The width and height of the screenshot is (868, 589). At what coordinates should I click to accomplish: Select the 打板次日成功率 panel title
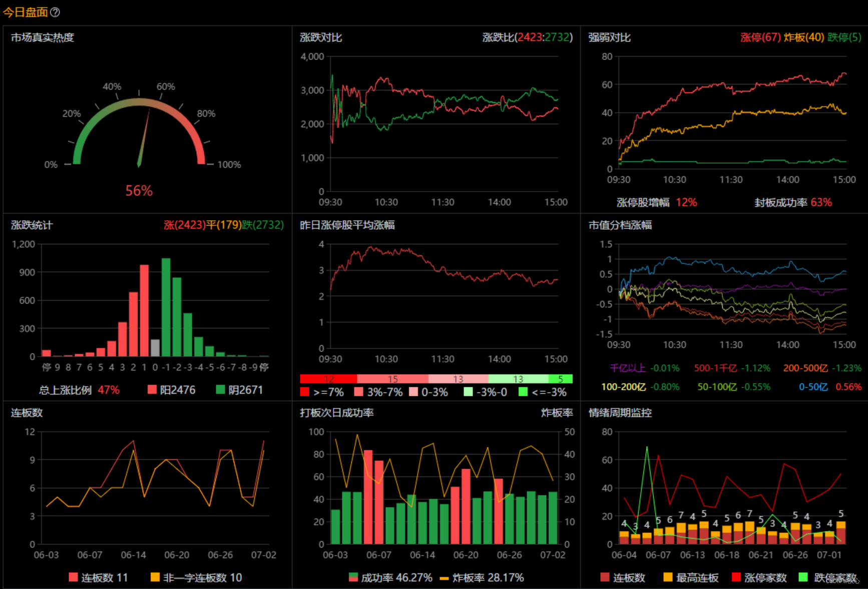coord(337,413)
